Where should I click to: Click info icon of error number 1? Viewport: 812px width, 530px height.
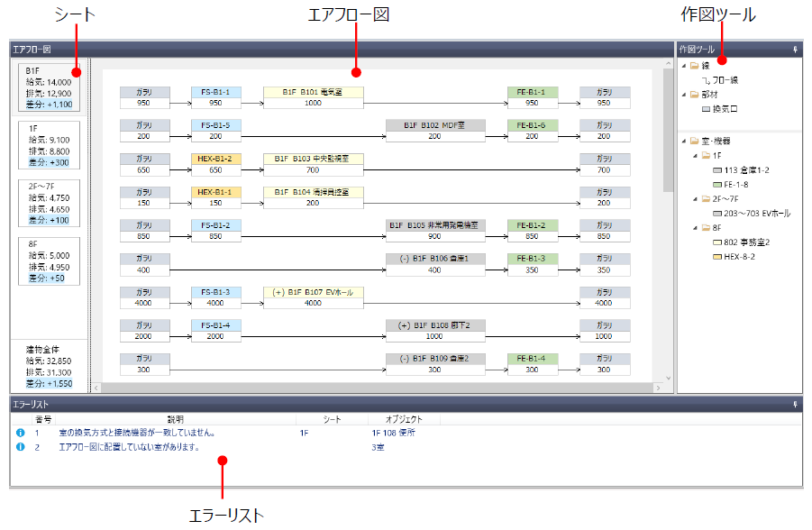point(20,433)
